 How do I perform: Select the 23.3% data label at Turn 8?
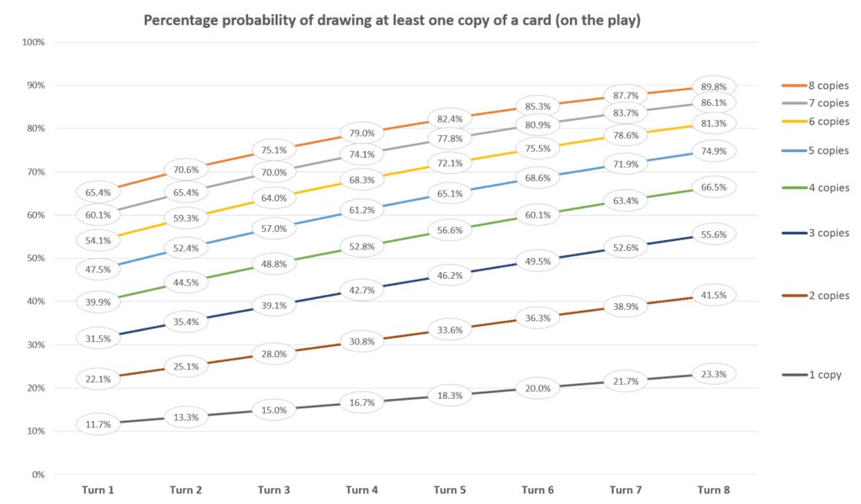(713, 374)
